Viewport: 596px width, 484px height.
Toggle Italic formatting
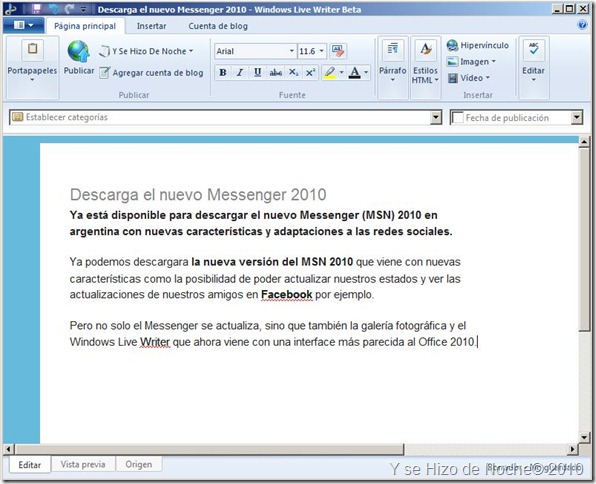pos(240,72)
